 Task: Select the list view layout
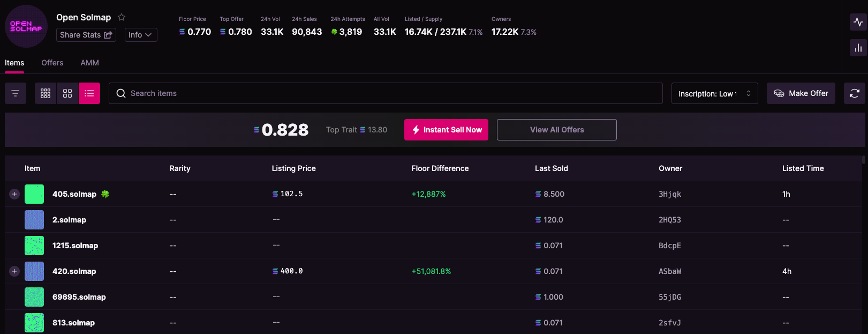[89, 93]
